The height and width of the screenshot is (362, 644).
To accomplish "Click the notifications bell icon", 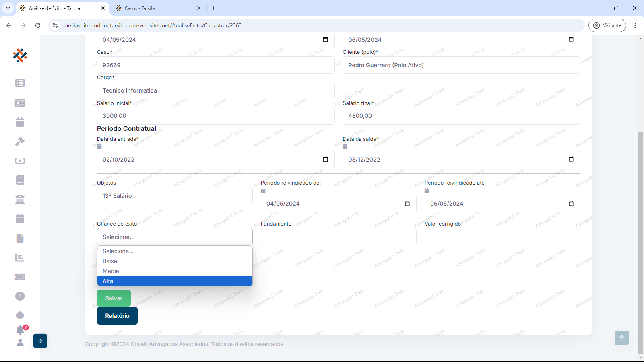I will [x=20, y=330].
